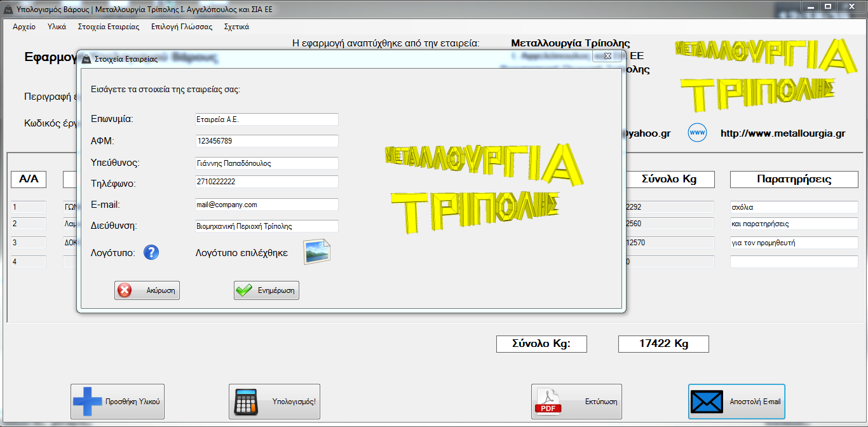
Task: Click the www globe icon
Action: pos(697,133)
